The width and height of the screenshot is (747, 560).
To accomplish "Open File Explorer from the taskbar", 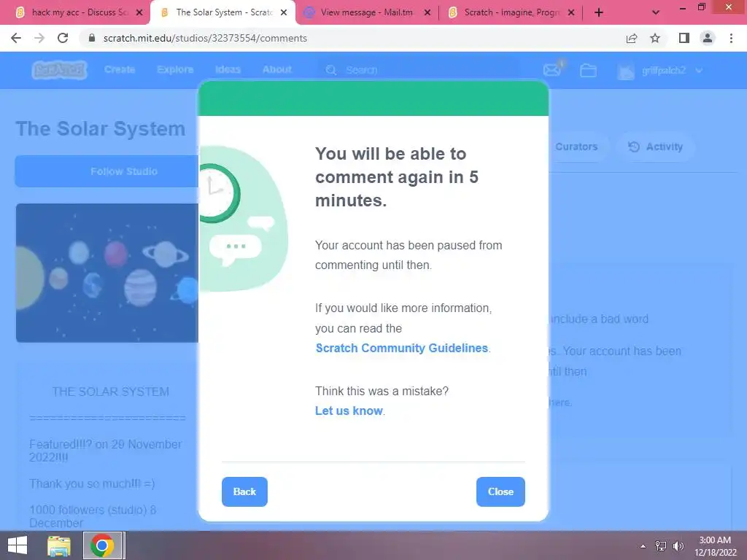I will pos(59,545).
